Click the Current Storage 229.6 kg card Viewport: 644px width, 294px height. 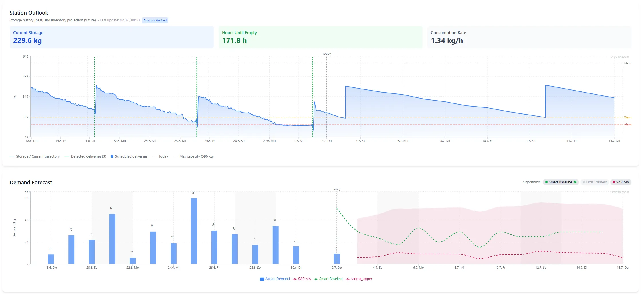click(x=112, y=37)
